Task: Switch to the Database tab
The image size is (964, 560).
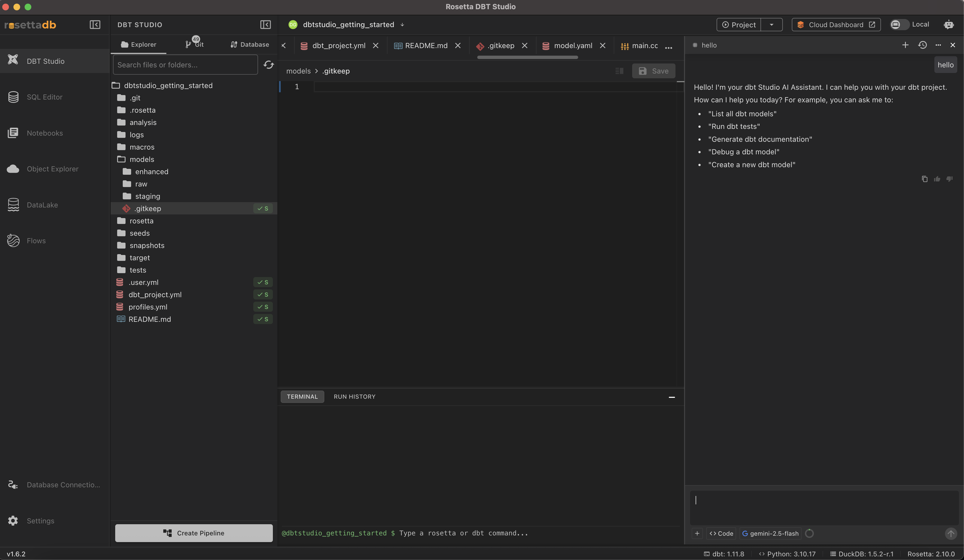Action: click(249, 44)
